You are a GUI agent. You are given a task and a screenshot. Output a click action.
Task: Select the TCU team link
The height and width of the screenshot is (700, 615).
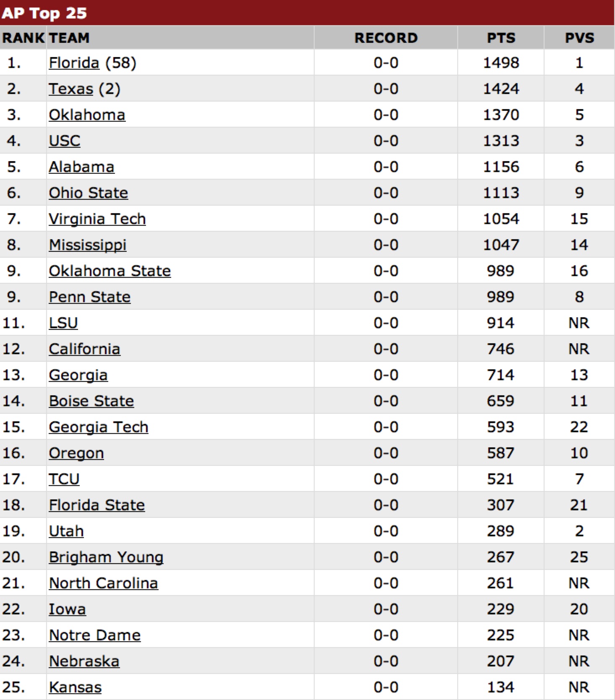tap(64, 479)
